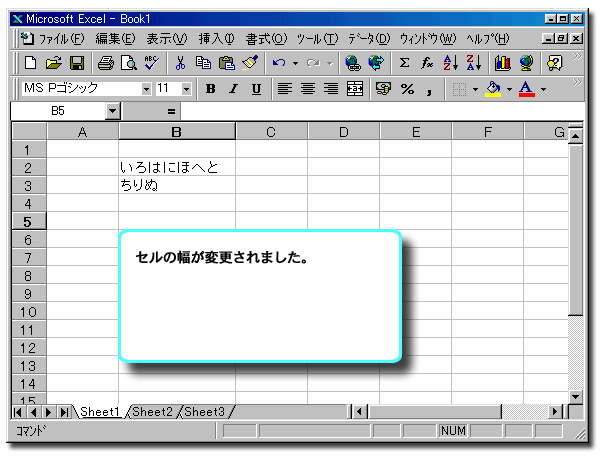
Task: Switch to the Sheet3 tab
Action: pyautogui.click(x=204, y=412)
